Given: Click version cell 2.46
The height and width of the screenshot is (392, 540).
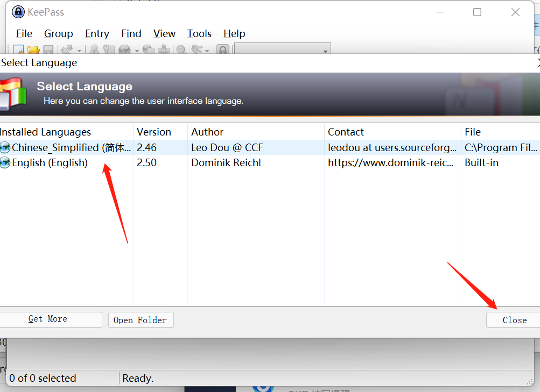Looking at the screenshot, I should tap(146, 147).
